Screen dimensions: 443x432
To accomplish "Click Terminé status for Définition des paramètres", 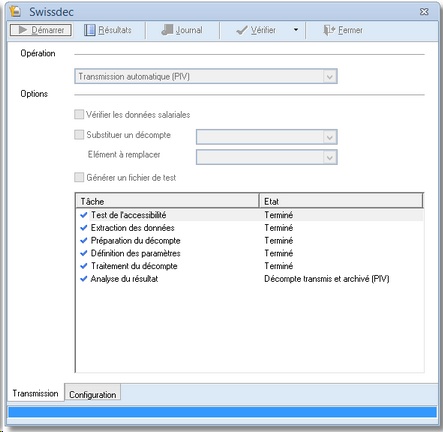I will (279, 253).
